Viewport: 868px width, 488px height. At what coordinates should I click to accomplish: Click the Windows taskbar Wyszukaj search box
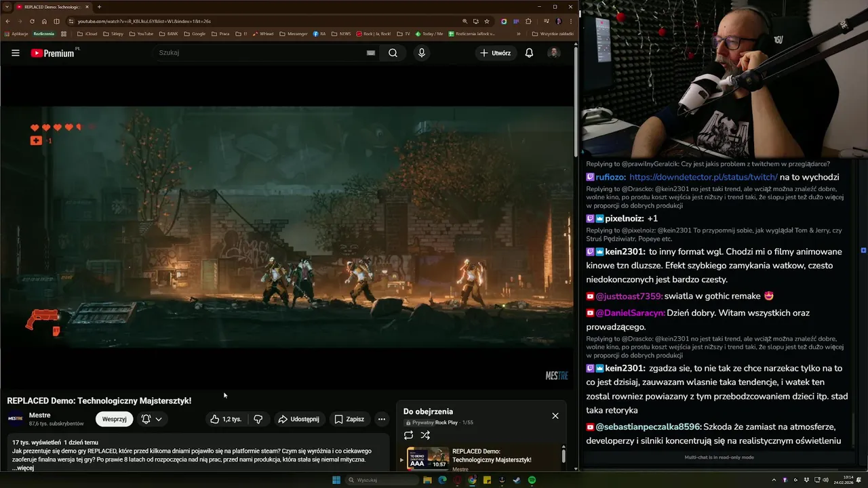point(382,480)
